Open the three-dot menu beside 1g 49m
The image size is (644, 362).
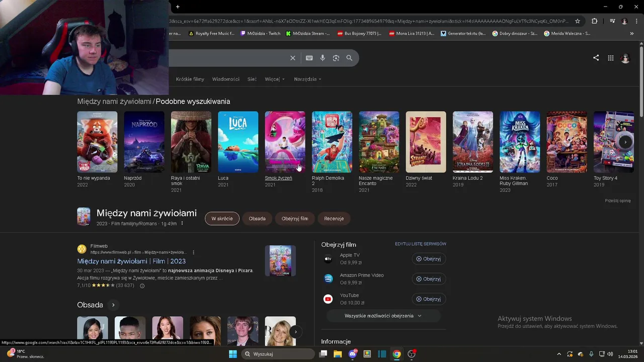[x=182, y=223]
